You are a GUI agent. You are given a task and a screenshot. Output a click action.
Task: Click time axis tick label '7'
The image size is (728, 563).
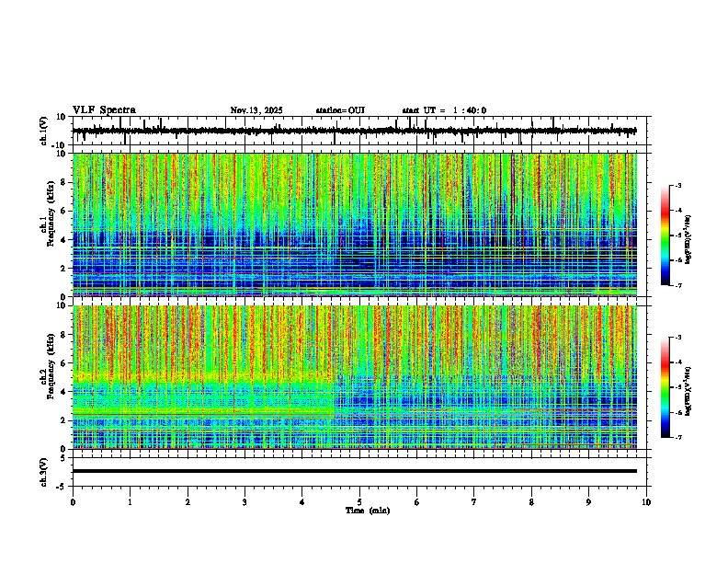coord(474,502)
